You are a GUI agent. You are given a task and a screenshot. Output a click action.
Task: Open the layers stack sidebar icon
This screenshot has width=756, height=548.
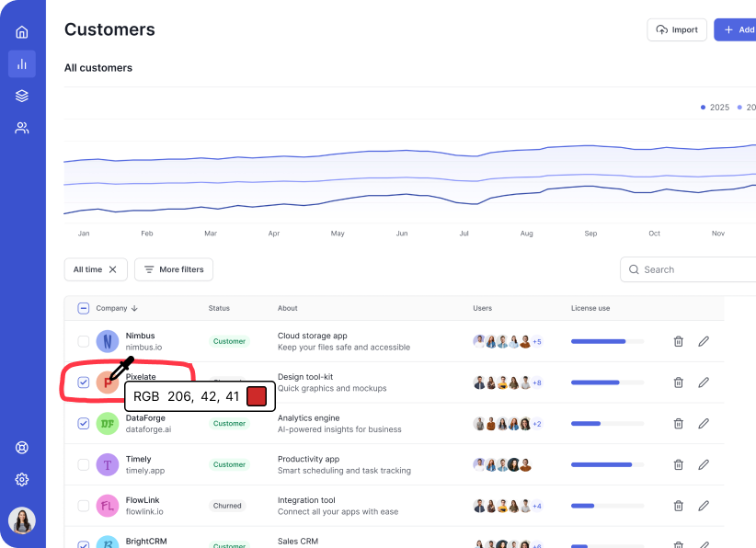click(x=22, y=96)
